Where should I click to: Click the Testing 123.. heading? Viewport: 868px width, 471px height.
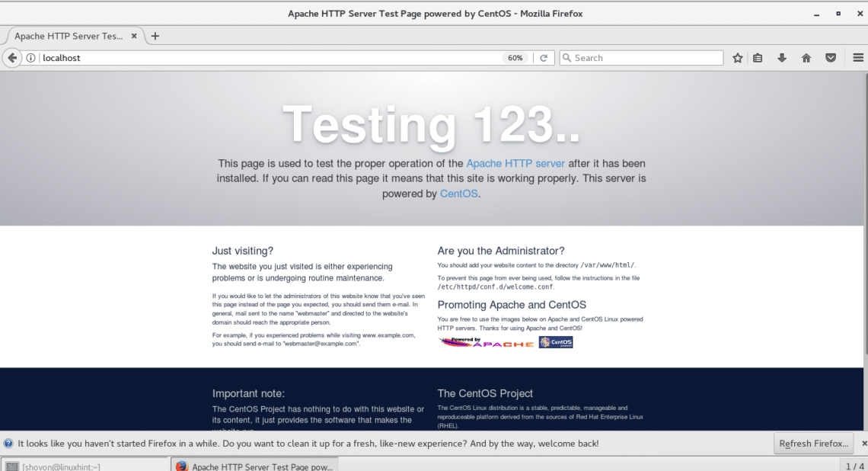point(432,125)
